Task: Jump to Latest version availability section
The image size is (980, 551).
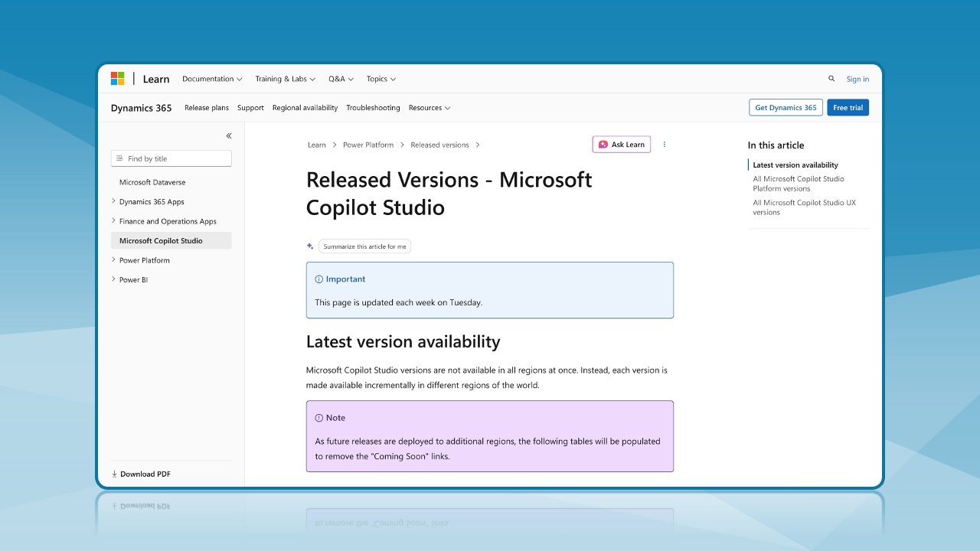Action: click(x=795, y=165)
